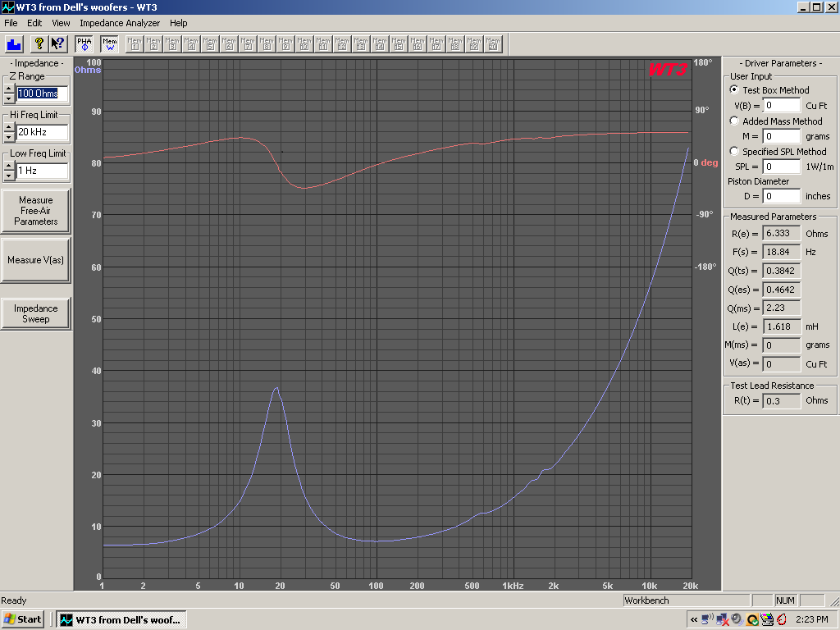
Task: Click the WT3 taskbar window button
Action: [x=121, y=620]
